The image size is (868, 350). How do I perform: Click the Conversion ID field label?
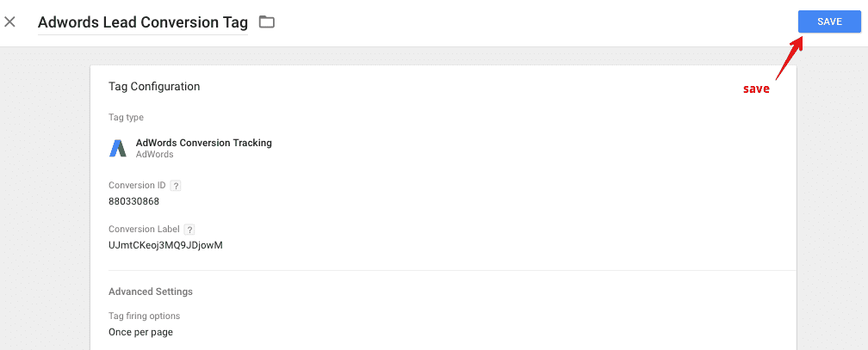138,185
